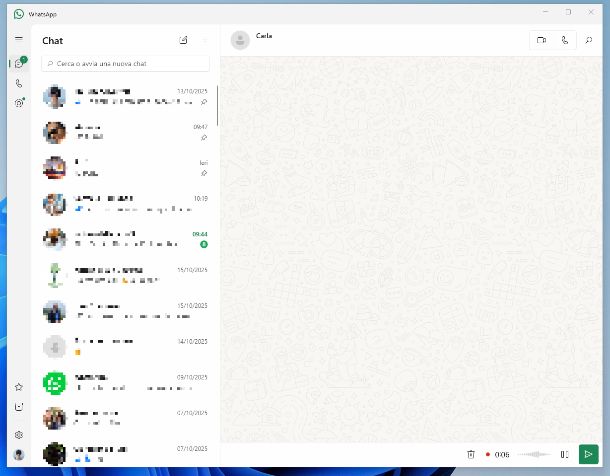Search within the Carla conversation
This screenshot has width=610, height=476.
pyautogui.click(x=589, y=40)
